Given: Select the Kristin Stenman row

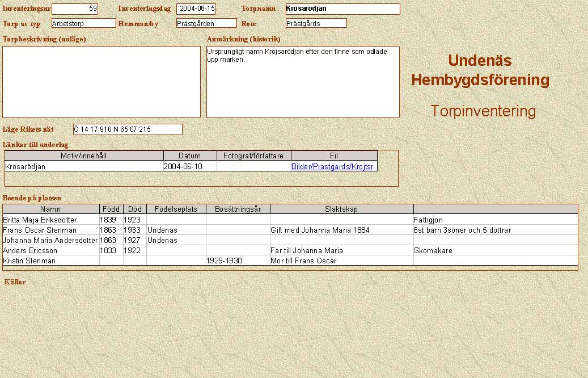Looking at the screenshot, I should [x=29, y=261].
